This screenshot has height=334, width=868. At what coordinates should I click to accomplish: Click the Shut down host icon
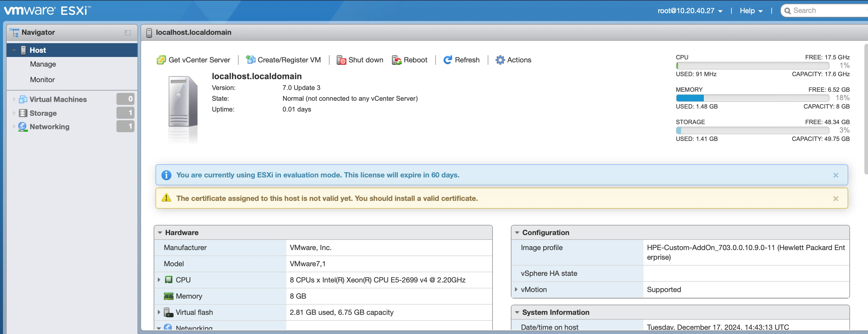click(x=341, y=60)
